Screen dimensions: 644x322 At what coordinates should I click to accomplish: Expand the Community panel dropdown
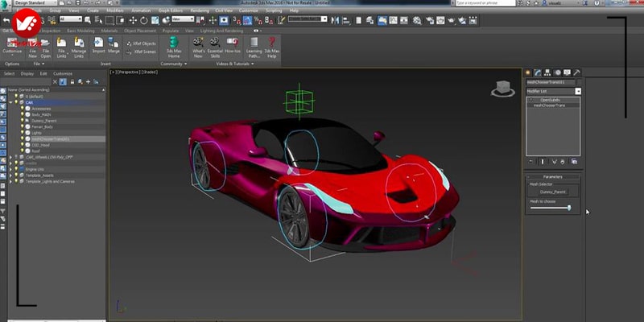186,64
